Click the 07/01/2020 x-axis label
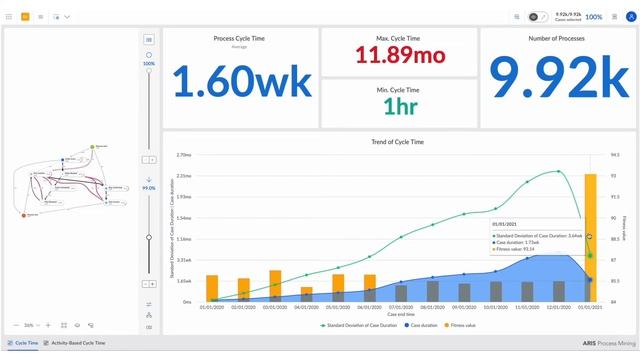 point(401,307)
